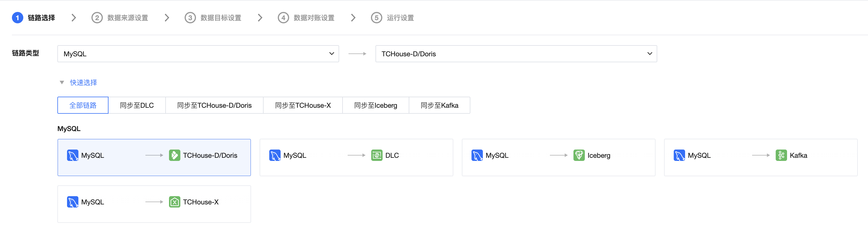Viewport: 868px width, 228px height.
Task: Choose the MySQL to Kafka link card
Action: [761, 157]
